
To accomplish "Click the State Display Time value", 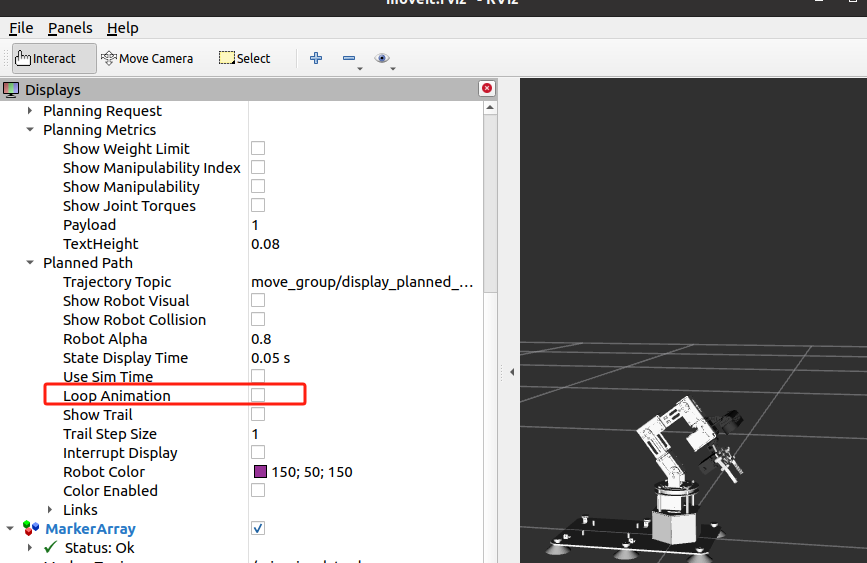I will tap(270, 358).
